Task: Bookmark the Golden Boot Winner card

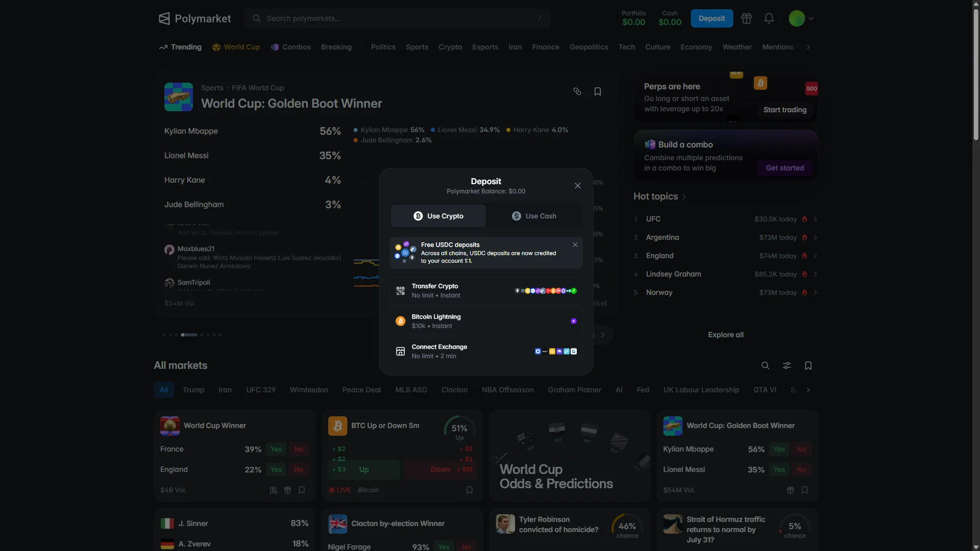Action: coord(804,490)
